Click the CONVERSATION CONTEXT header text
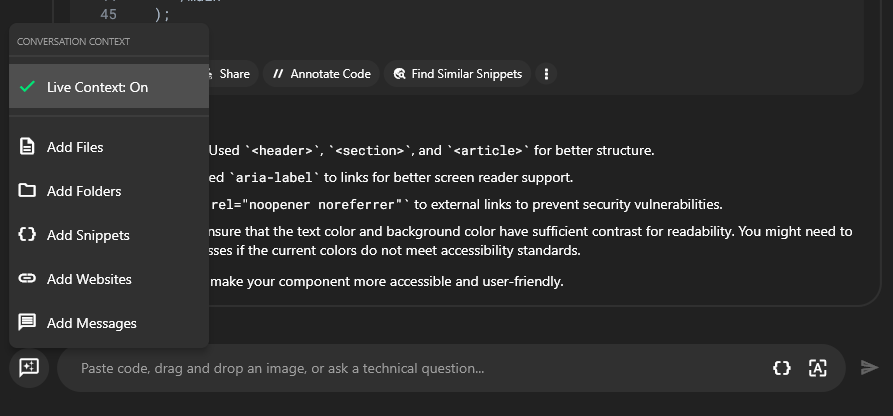Screen dimensions: 893x416 tap(73, 42)
